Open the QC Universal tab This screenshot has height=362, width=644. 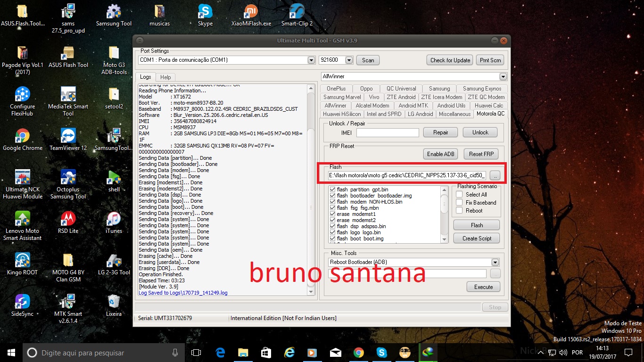click(x=401, y=89)
